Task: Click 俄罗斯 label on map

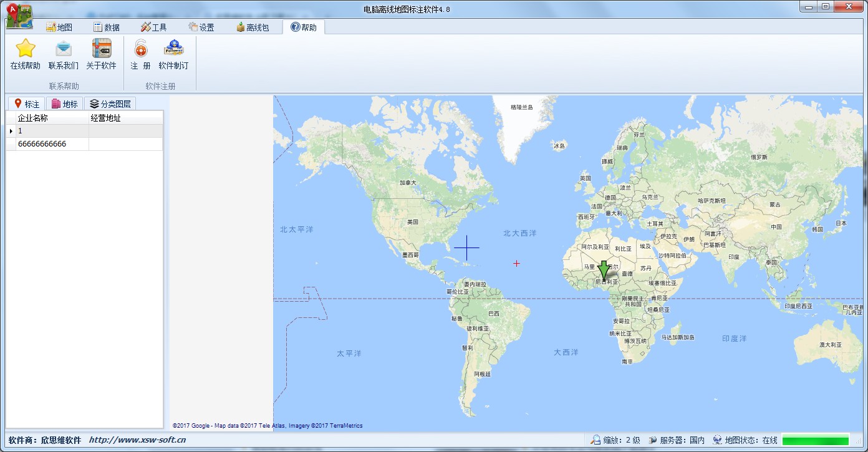Action: pyautogui.click(x=759, y=158)
